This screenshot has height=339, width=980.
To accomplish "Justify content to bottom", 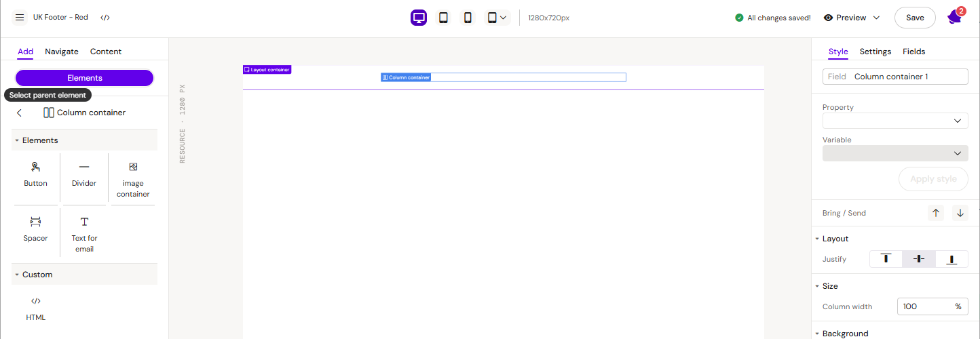I will tap(951, 259).
